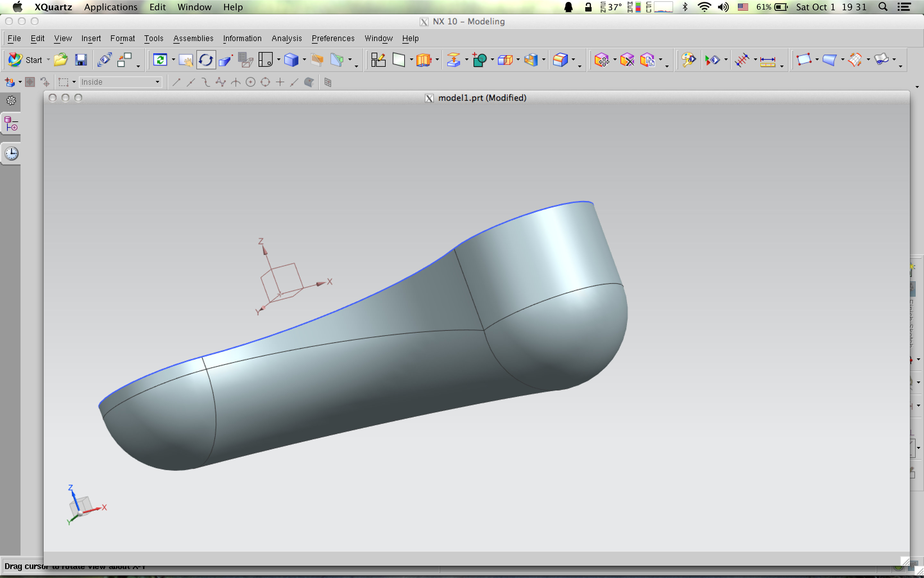Toggle the Arc Center snap option
This screenshot has height=578, width=924.
click(x=251, y=82)
